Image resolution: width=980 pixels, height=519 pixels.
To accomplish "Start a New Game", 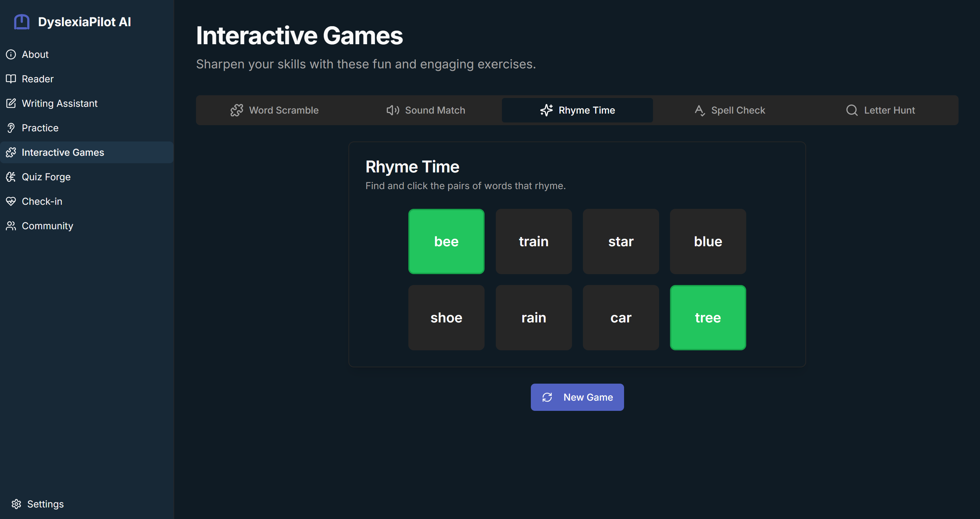I will pyautogui.click(x=577, y=397).
